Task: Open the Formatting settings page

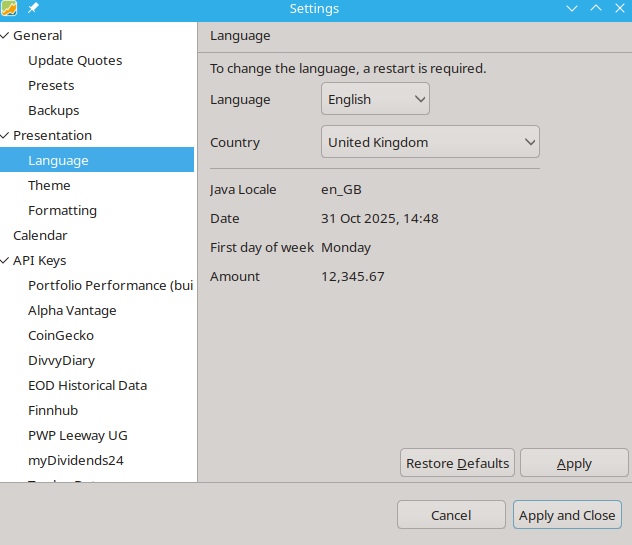Action: pyautogui.click(x=62, y=211)
